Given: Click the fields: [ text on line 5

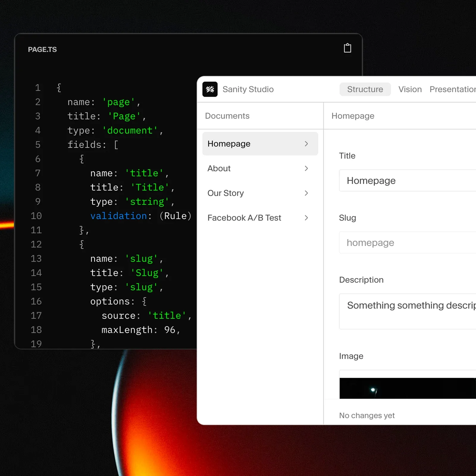Looking at the screenshot, I should [x=93, y=145].
